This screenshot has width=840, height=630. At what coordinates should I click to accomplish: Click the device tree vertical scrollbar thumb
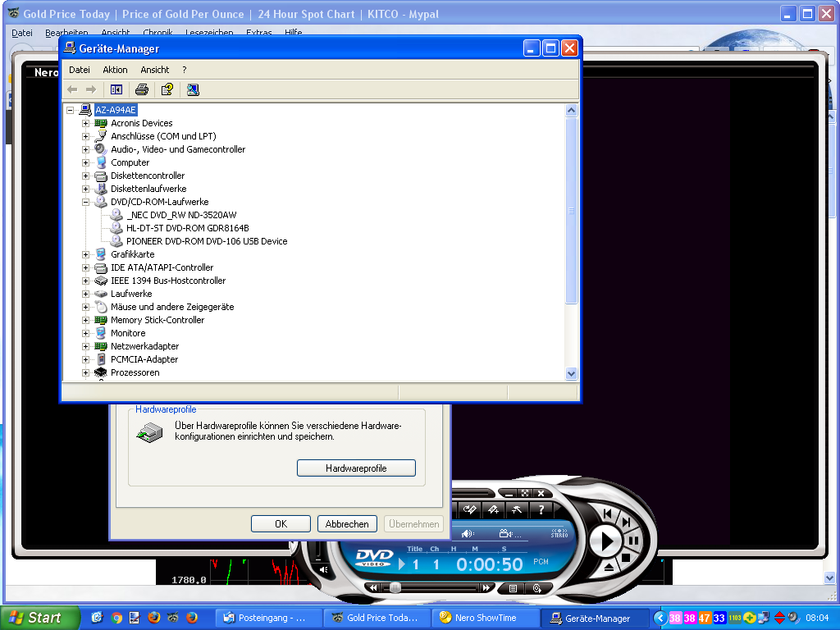pyautogui.click(x=571, y=211)
